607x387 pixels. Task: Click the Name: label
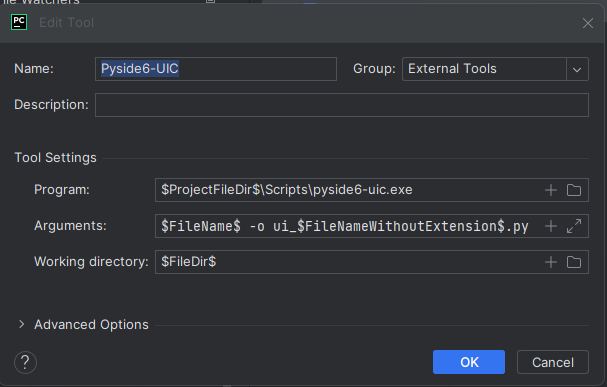[x=34, y=68]
